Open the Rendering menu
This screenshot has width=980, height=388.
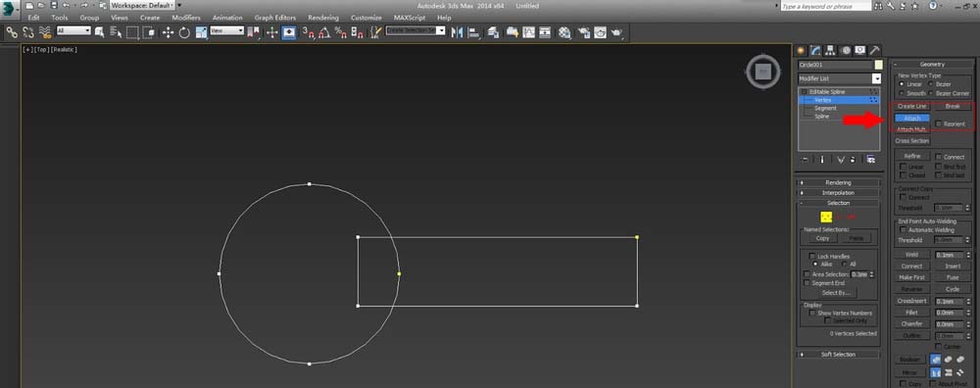[x=323, y=18]
